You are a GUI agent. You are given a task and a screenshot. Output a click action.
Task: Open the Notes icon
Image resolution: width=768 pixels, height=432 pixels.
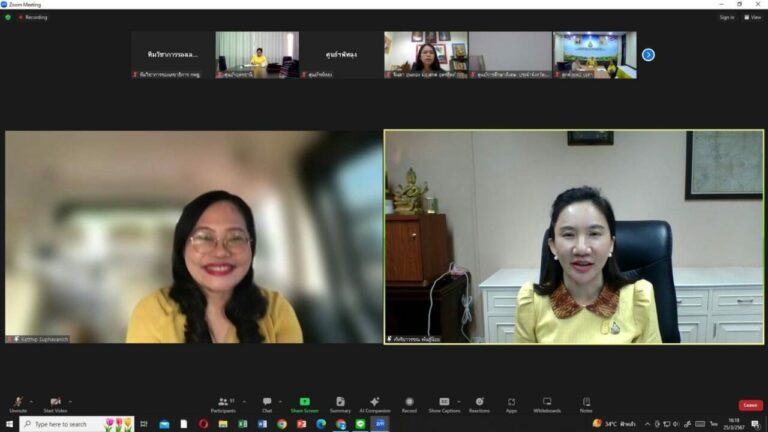pyautogui.click(x=586, y=402)
